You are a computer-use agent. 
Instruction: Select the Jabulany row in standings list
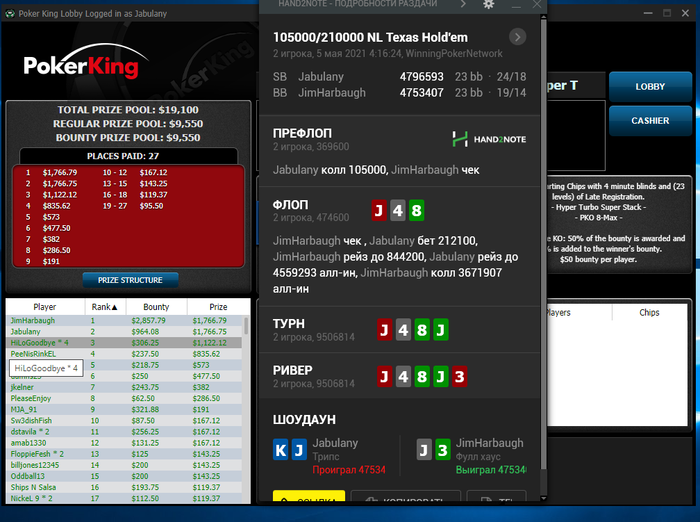(124, 332)
